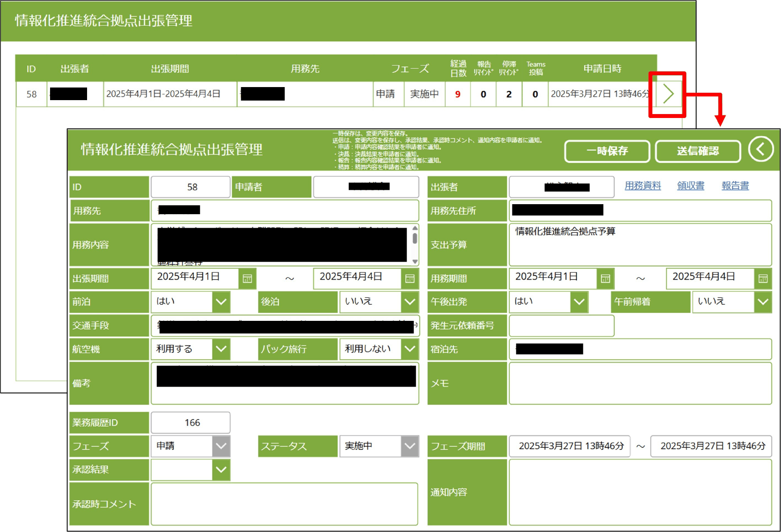Open the 領収書 link
This screenshot has height=532, width=781.
pos(690,186)
